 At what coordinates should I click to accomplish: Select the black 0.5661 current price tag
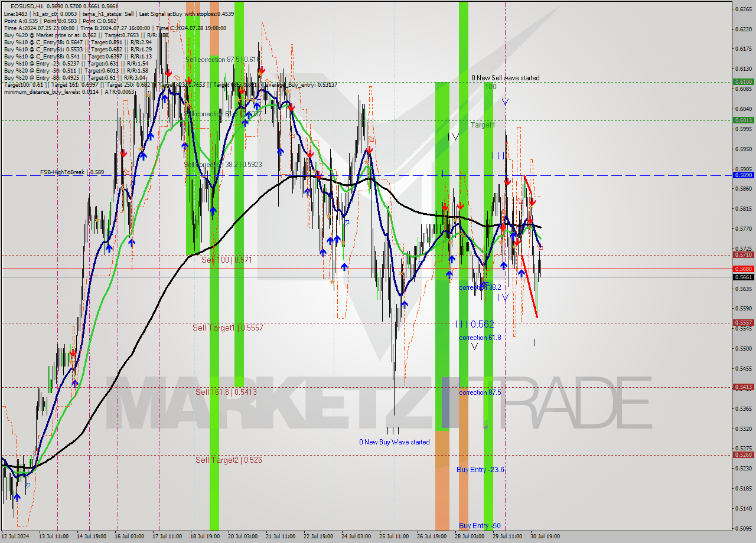(x=743, y=277)
